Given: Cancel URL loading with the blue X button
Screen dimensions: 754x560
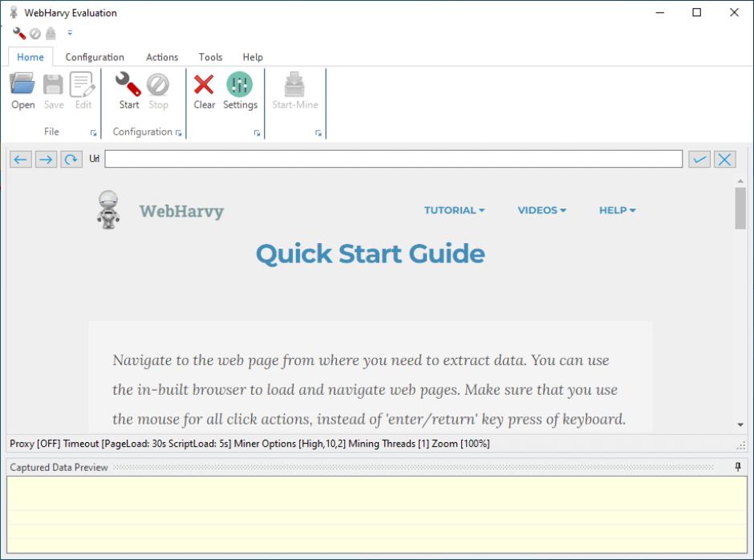Looking at the screenshot, I should [x=724, y=159].
